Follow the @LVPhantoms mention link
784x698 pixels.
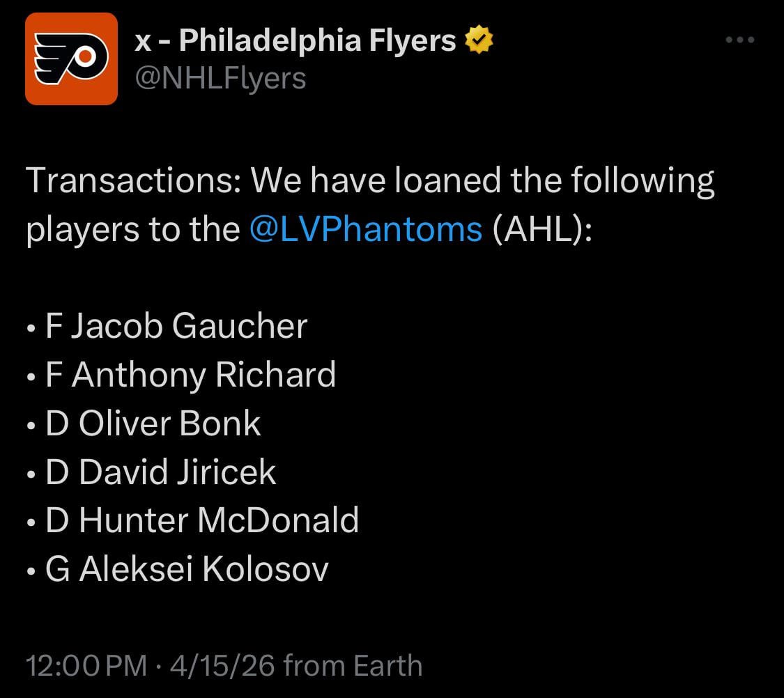click(365, 228)
